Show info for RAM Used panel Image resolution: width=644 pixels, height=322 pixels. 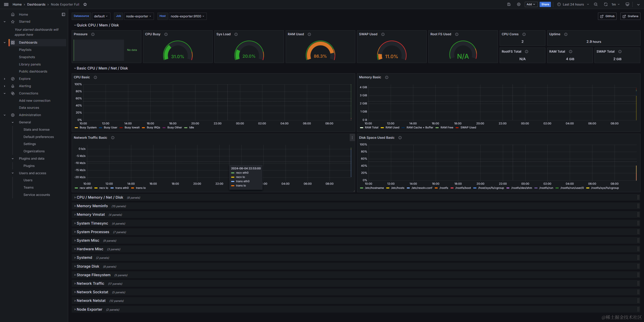pos(309,34)
